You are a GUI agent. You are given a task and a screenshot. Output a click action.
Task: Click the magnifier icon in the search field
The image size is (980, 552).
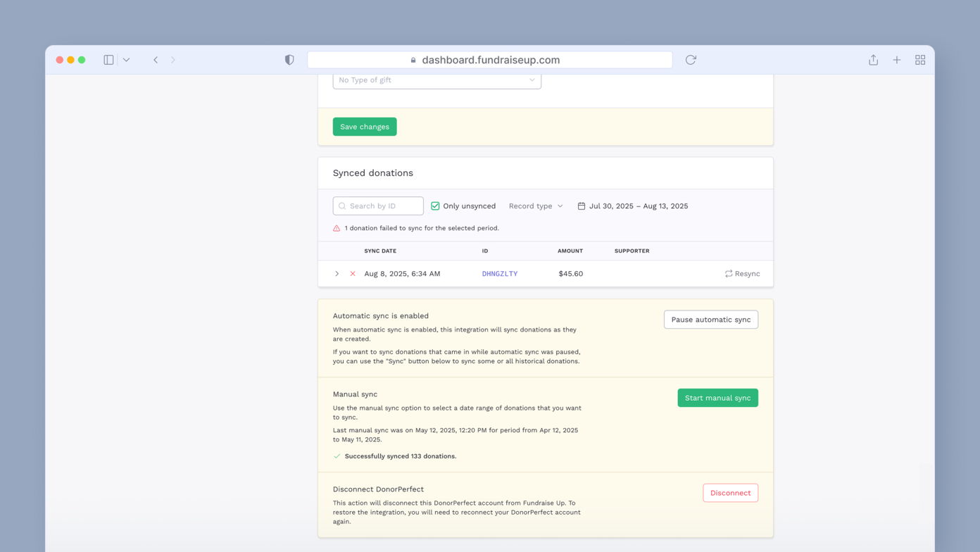[x=342, y=206]
